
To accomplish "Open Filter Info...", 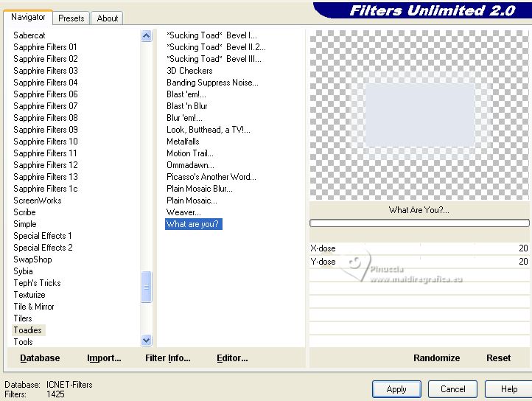I will pyautogui.click(x=167, y=358).
